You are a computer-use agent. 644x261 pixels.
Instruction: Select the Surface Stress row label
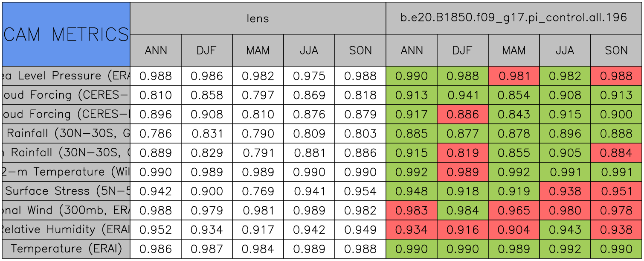66,191
